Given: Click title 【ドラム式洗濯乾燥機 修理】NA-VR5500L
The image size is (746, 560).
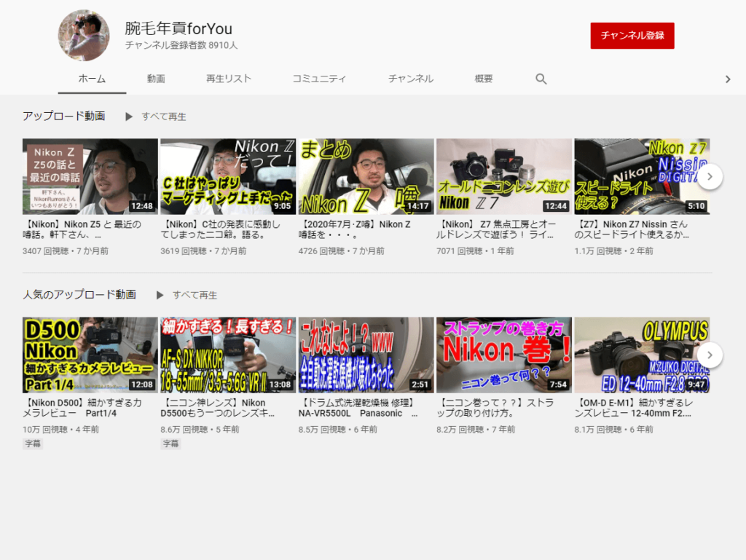Looking at the screenshot, I should 358,408.
